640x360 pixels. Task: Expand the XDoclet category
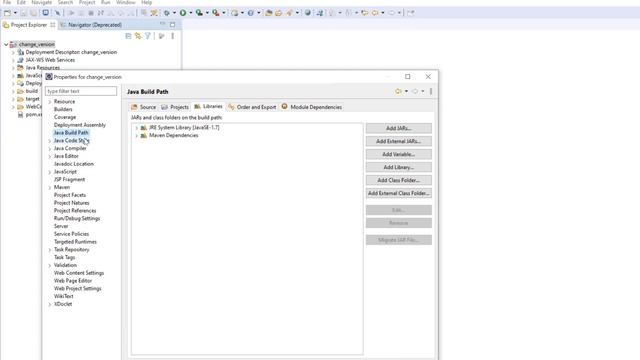pyautogui.click(x=50, y=304)
